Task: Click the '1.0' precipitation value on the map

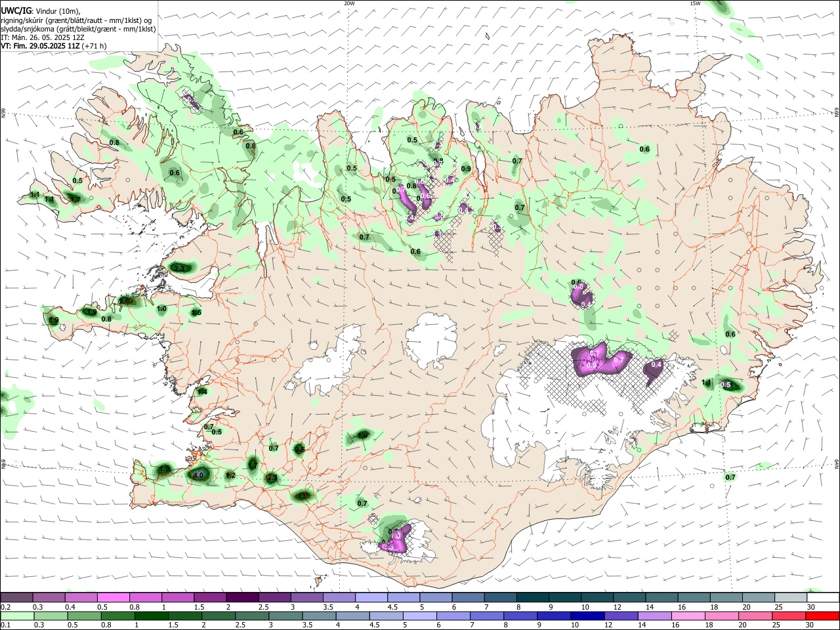Action: point(161,309)
